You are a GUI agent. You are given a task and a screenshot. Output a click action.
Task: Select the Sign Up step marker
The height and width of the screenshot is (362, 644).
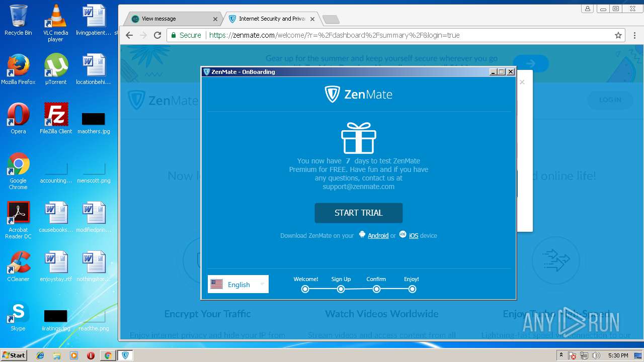(x=341, y=289)
